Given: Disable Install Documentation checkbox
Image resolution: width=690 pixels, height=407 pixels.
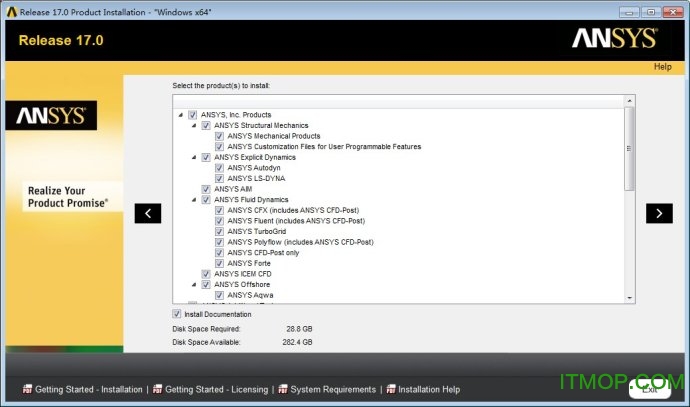Looking at the screenshot, I should [x=176, y=314].
